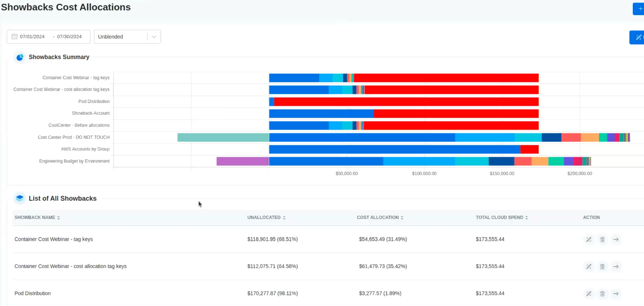Set the end date field 07/30/2024
Image resolution: width=644 pixels, height=306 pixels.
point(69,36)
